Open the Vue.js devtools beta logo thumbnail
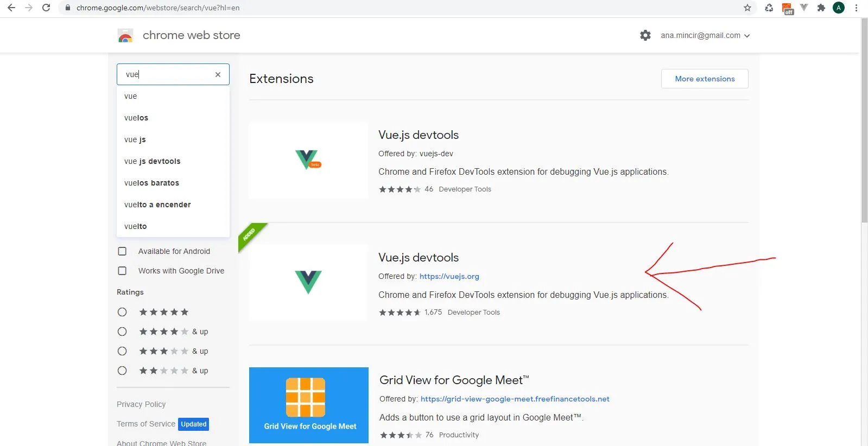868x446 pixels. coord(308,160)
